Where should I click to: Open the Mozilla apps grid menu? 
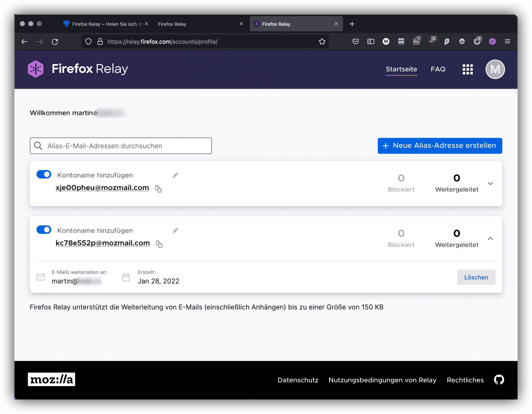[x=468, y=69]
